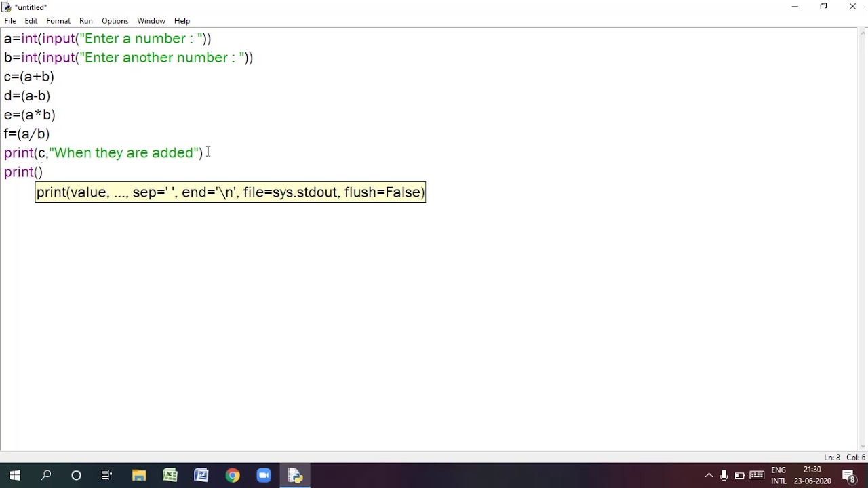Click the Ln: 8 status bar entry
The width and height of the screenshot is (868, 488).
coord(832,457)
